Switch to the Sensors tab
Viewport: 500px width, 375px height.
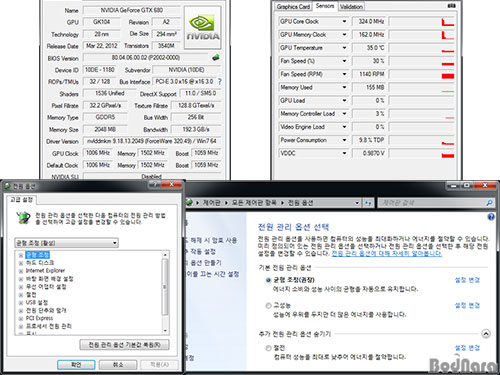click(x=325, y=6)
